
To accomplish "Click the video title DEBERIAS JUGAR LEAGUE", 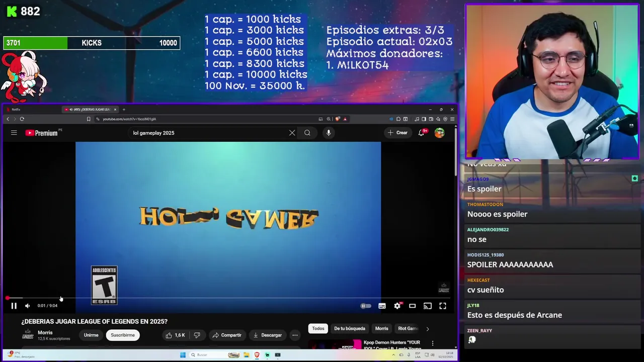I will 95,321.
